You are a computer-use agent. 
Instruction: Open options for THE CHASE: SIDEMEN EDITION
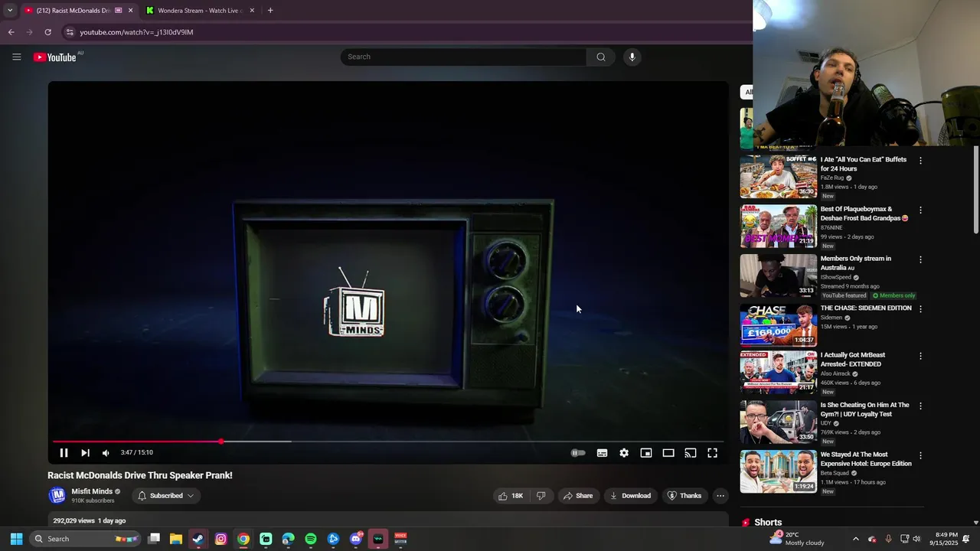[x=920, y=309]
